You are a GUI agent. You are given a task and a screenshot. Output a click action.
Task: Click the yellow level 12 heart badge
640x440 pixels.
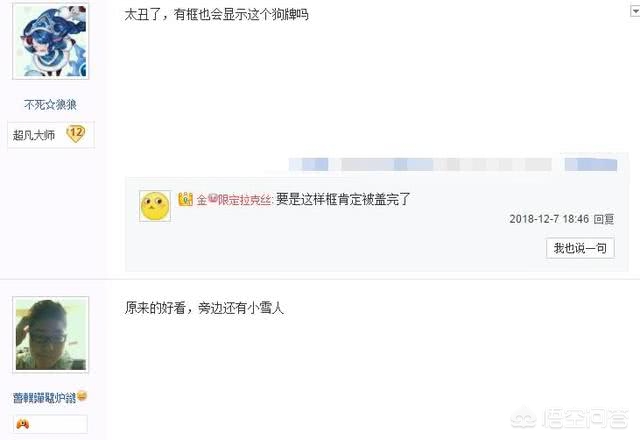pyautogui.click(x=76, y=133)
